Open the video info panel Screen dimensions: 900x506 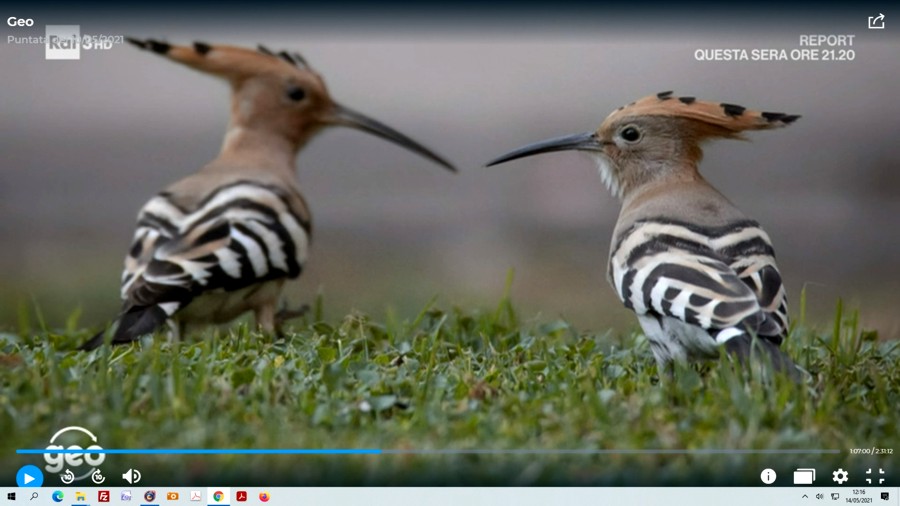coord(768,477)
